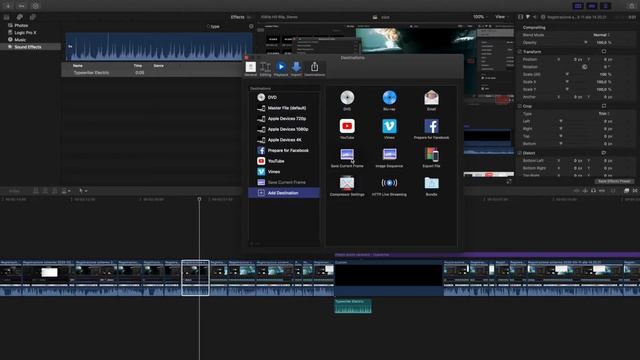
Task: Open the Blend Mode Normal dropdown
Action: click(x=602, y=35)
